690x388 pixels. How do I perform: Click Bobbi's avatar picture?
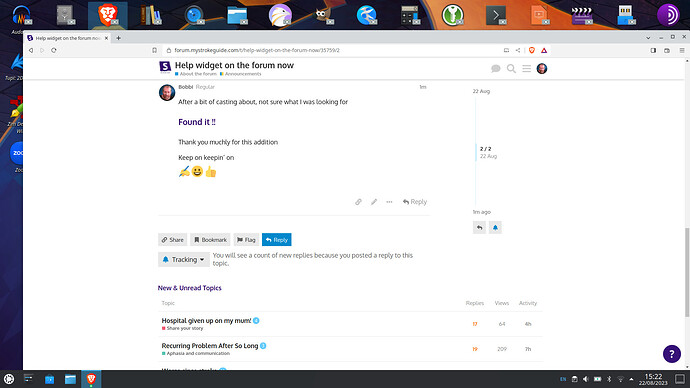(167, 93)
